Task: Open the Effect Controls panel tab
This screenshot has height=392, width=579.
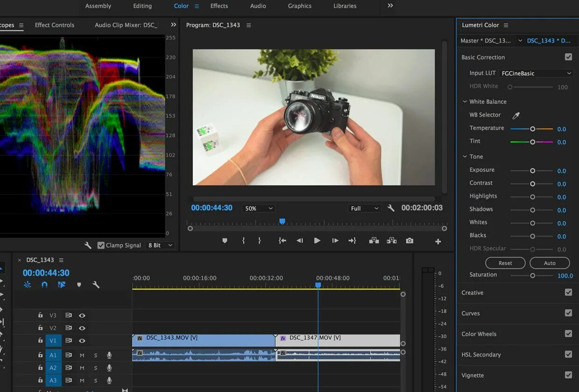Action: (55, 25)
